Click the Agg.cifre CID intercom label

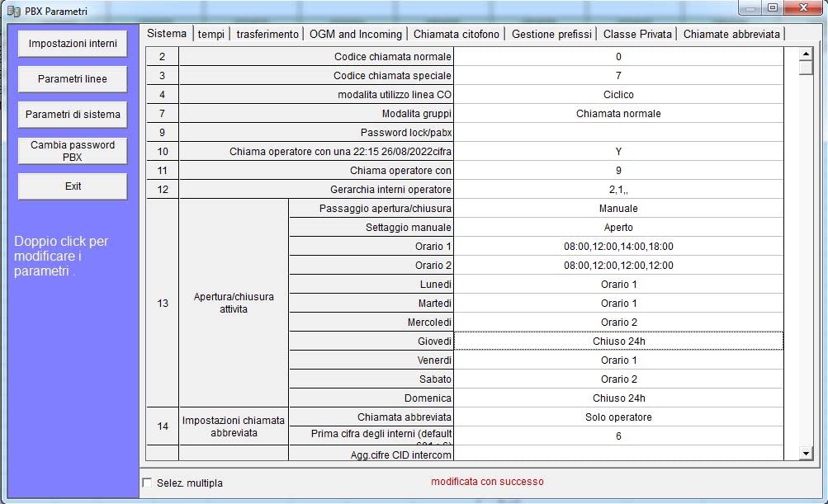371,454
